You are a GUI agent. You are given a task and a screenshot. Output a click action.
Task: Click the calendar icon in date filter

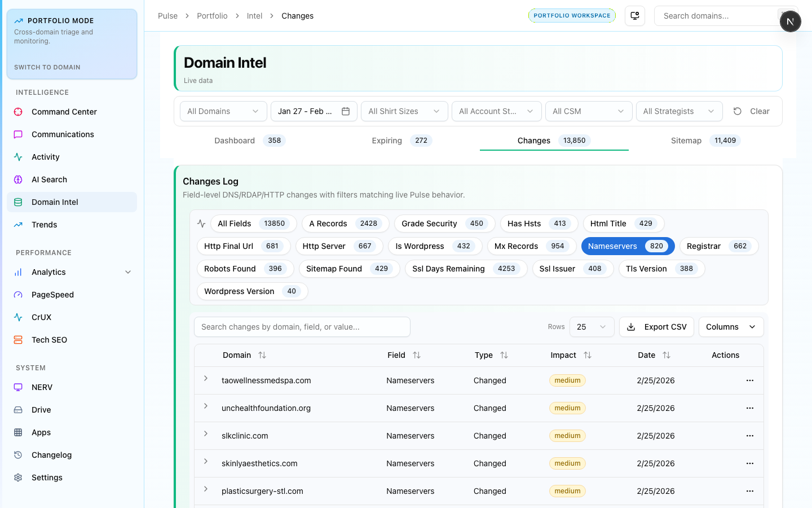pos(346,111)
